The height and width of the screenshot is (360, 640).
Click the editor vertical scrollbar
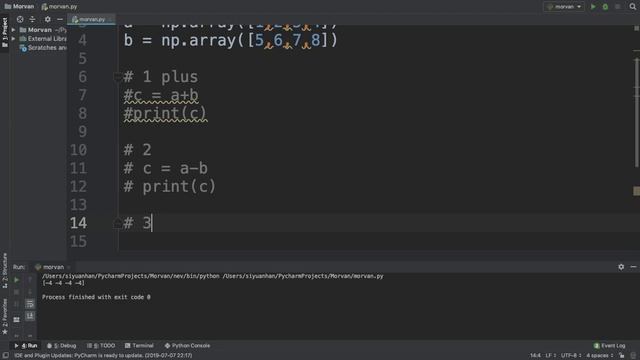pyautogui.click(x=636, y=112)
